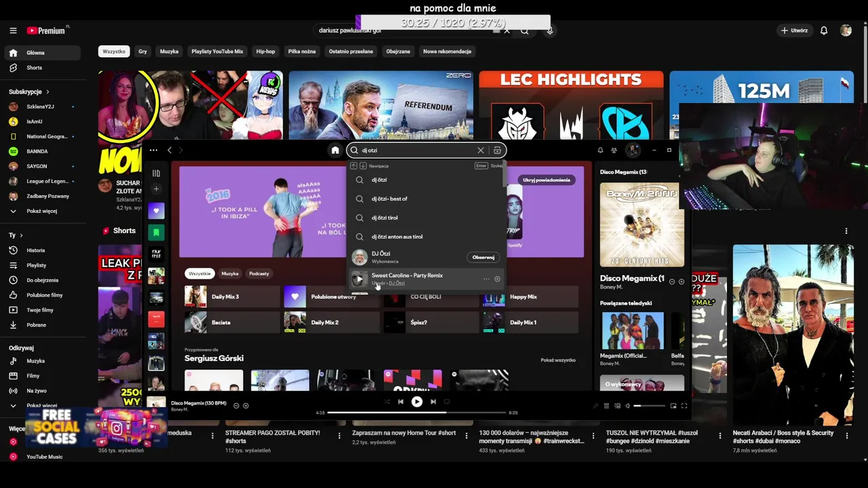
Task: Expand the Ty section arrow
Action: (x=21, y=235)
